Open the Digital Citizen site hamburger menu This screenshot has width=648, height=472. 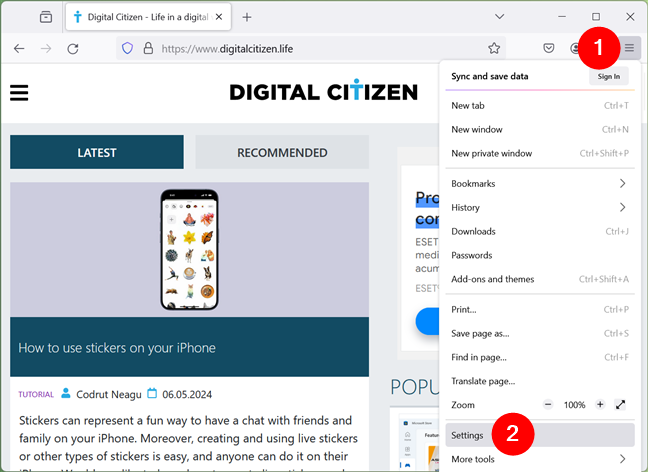tap(19, 93)
